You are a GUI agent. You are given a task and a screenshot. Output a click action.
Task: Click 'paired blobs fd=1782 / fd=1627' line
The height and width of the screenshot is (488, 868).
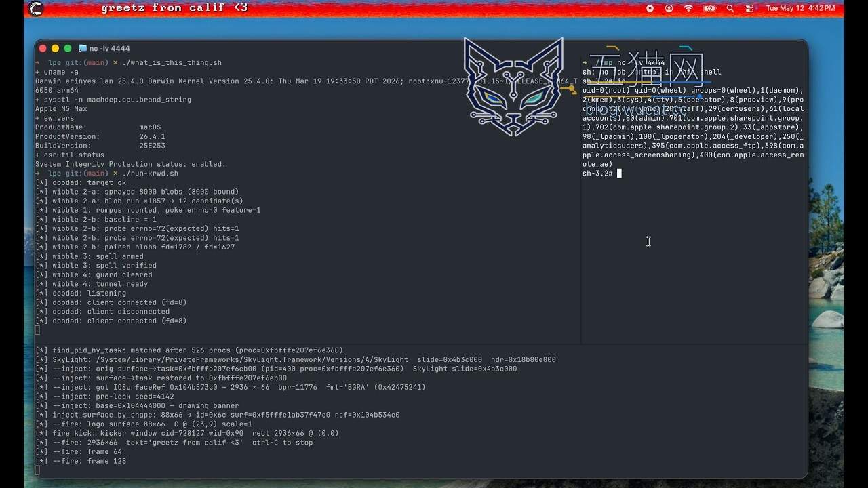point(135,247)
